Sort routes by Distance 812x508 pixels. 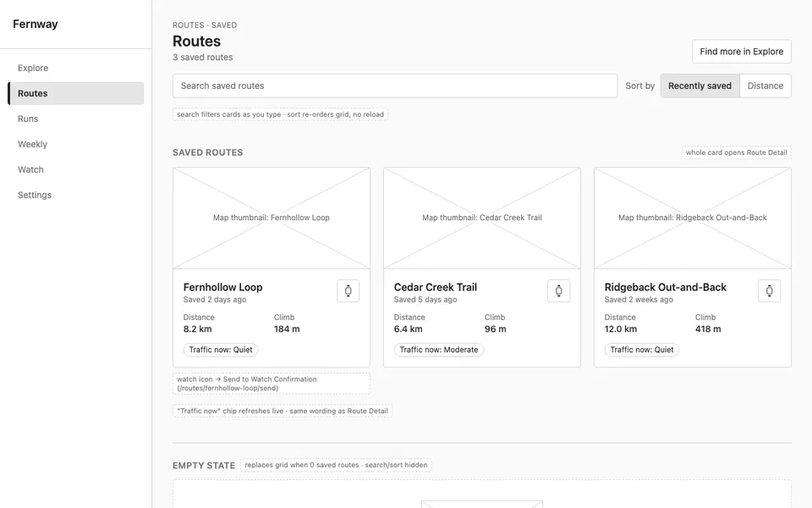click(765, 86)
